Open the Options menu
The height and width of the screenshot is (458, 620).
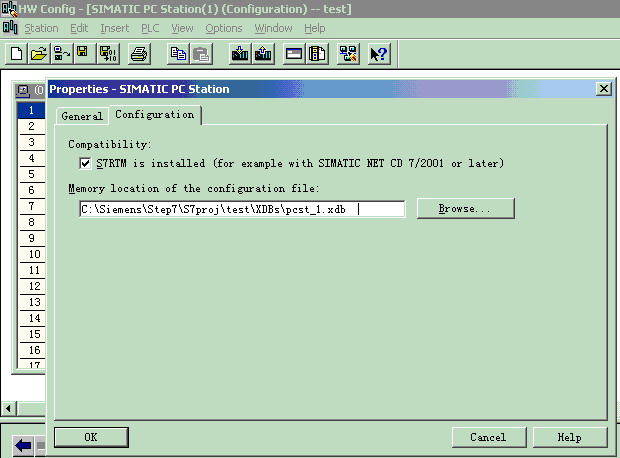223,28
